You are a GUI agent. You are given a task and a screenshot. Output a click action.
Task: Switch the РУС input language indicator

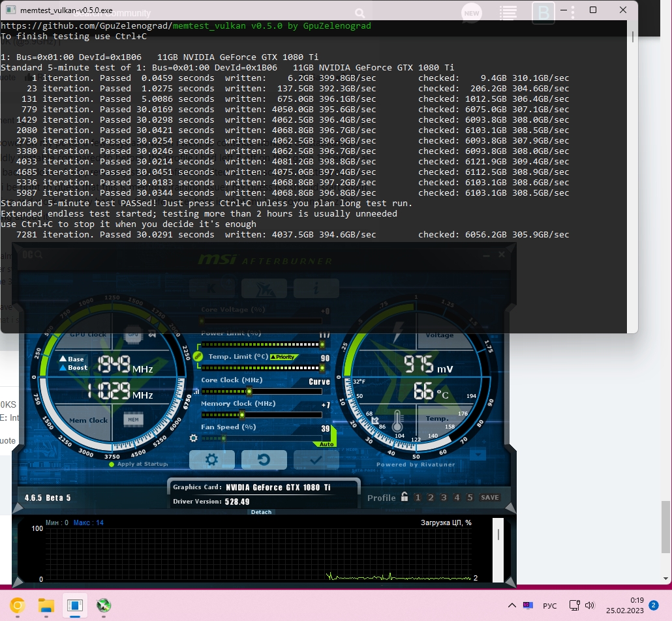549,605
